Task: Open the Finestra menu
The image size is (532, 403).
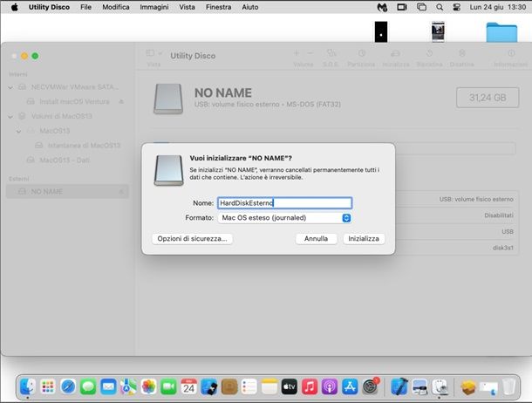Action: [x=218, y=7]
